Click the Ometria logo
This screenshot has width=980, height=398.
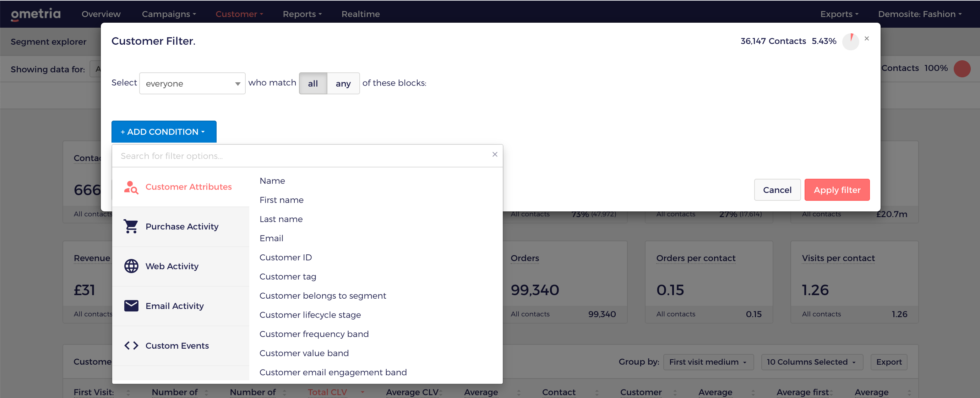[36, 14]
